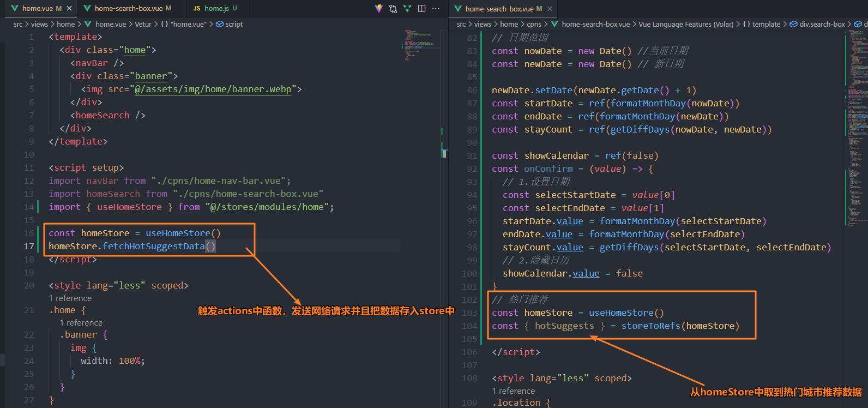Click 'const homeStore' on line 103 right editor

click(532, 313)
